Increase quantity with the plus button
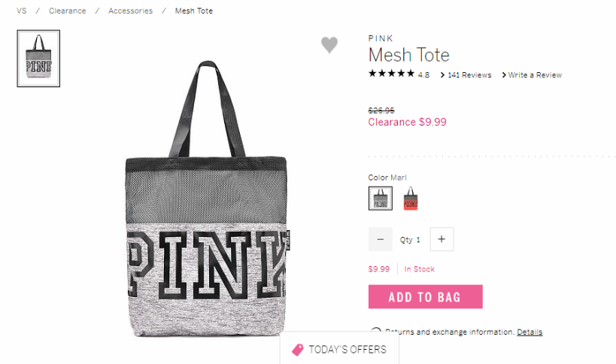 click(x=442, y=239)
